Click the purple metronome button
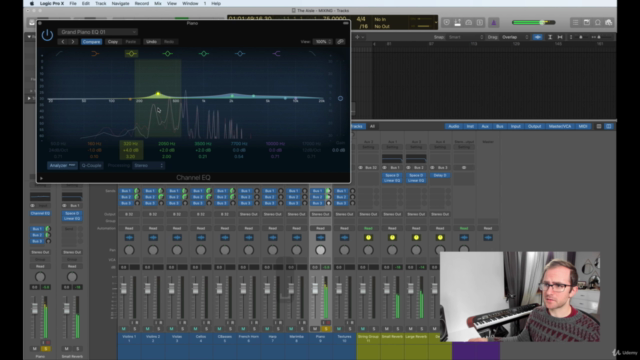The image size is (640, 360). click(493, 22)
